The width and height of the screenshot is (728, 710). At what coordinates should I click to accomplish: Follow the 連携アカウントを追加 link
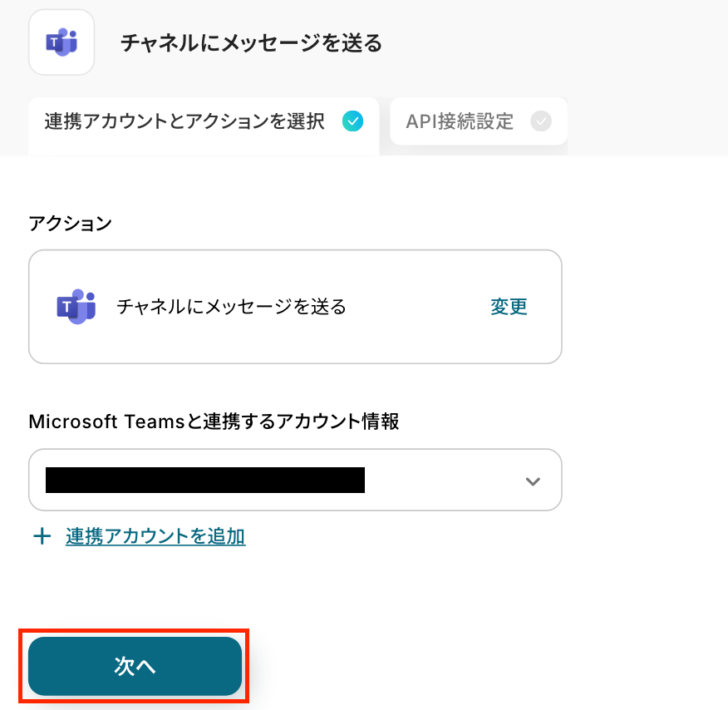(155, 536)
